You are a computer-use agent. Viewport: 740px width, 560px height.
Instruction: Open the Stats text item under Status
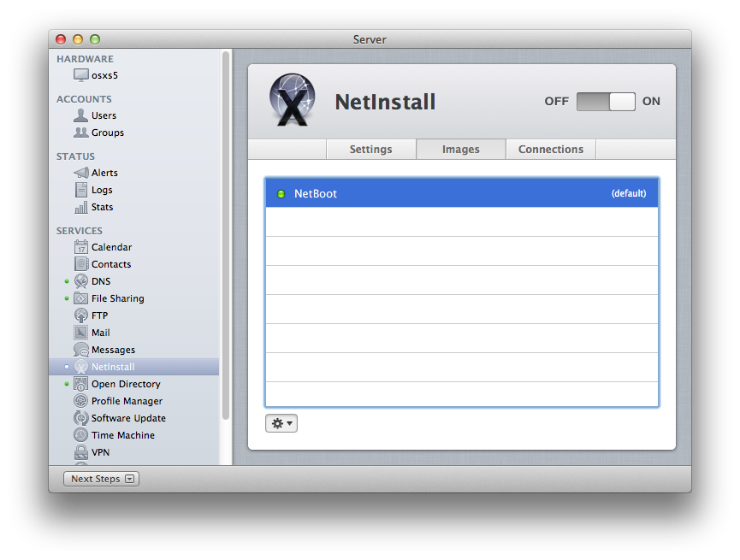(x=103, y=207)
